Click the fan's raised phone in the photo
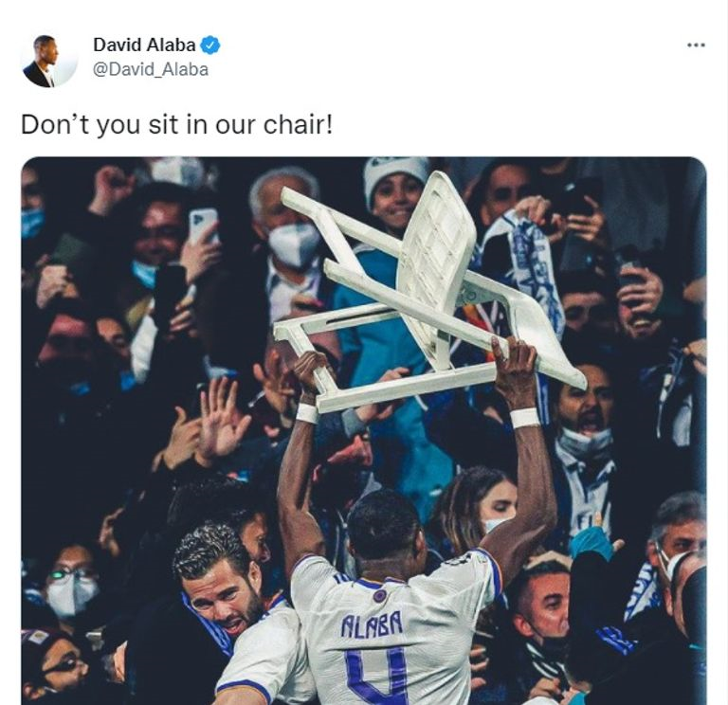Image resolution: width=728 pixels, height=705 pixels. pyautogui.click(x=204, y=226)
